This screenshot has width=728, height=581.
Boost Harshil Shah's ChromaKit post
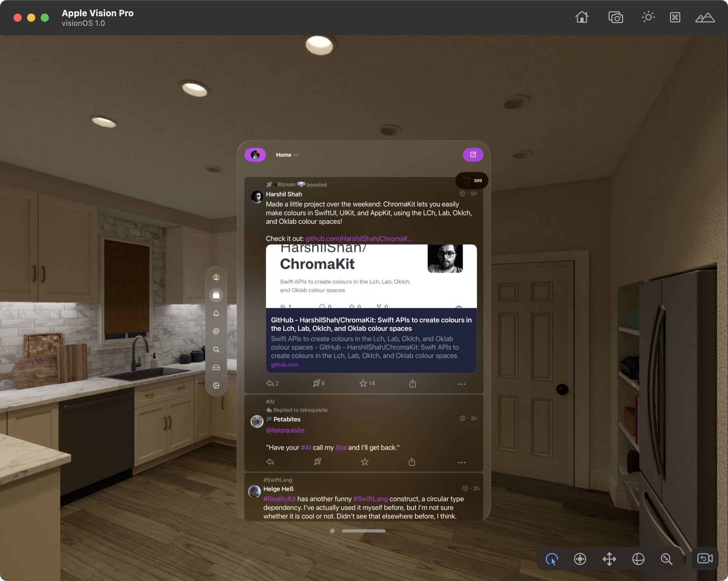(x=319, y=383)
